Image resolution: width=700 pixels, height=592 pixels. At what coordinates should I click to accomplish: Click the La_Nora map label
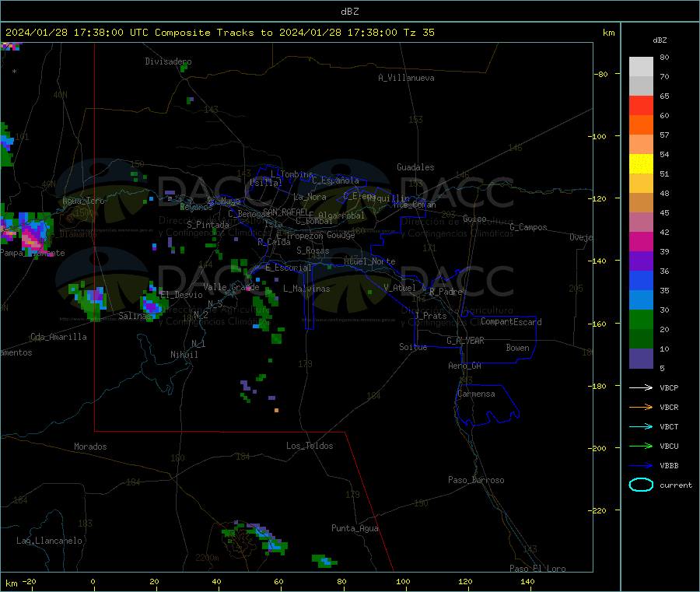310,197
